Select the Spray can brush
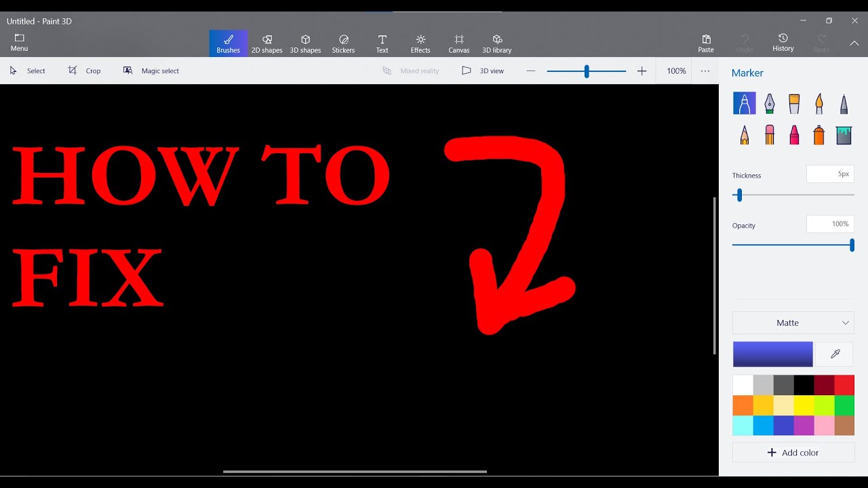The height and width of the screenshot is (488, 868). pyautogui.click(x=819, y=134)
